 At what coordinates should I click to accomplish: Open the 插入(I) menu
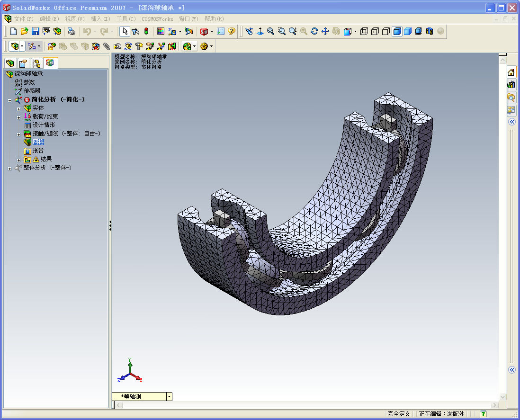pyautogui.click(x=100, y=19)
